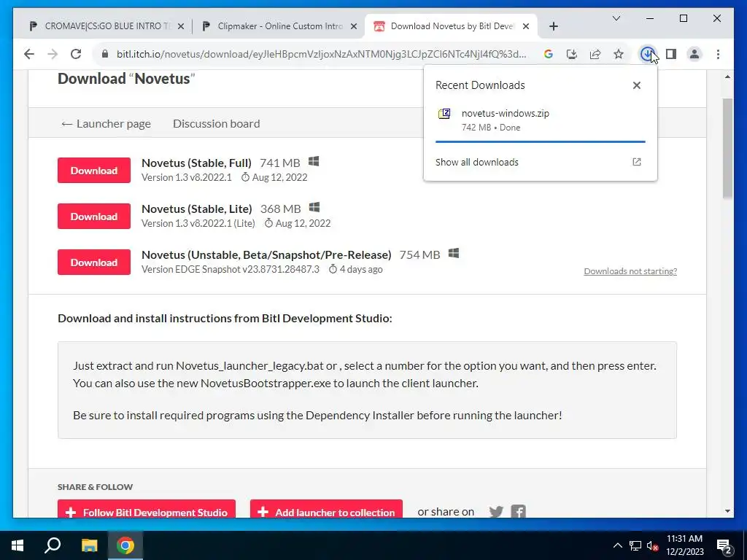Download Novetus Unstable Beta Snapshot
This screenshot has height=560, width=747.
tap(94, 262)
